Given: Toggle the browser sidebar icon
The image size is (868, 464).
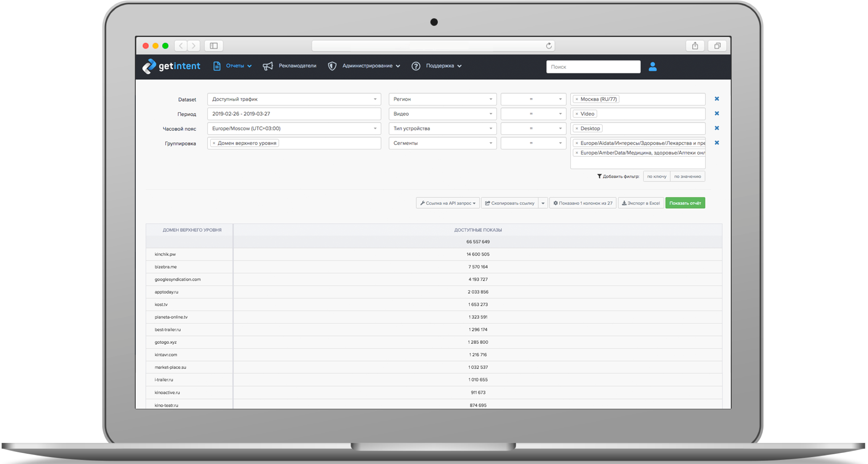Looking at the screenshot, I should [x=214, y=46].
